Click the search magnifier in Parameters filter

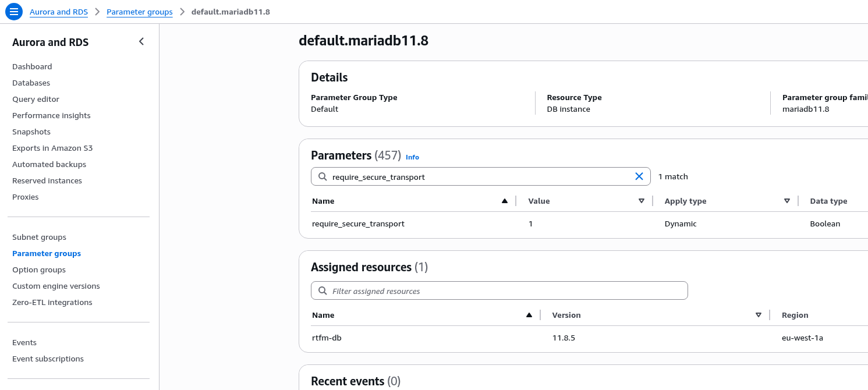[323, 176]
